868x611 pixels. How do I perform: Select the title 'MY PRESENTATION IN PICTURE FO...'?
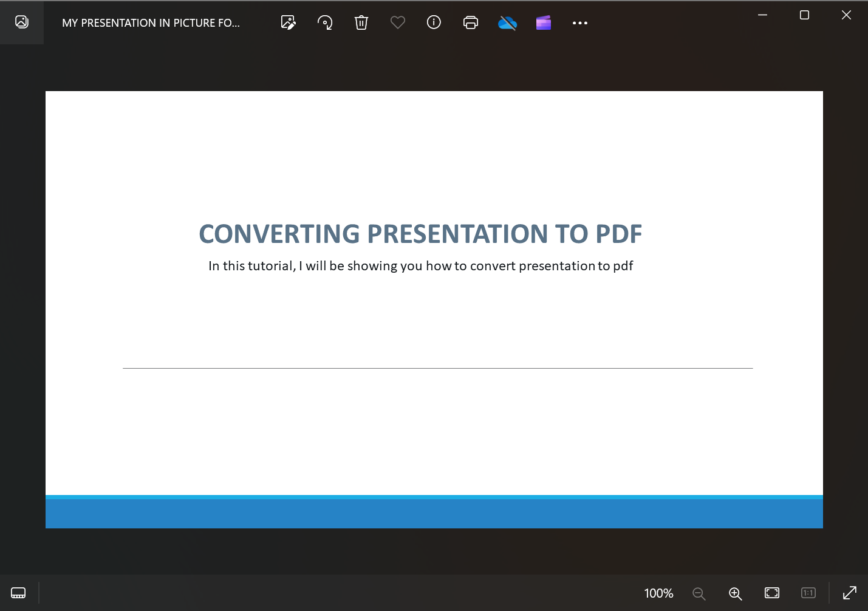(151, 22)
